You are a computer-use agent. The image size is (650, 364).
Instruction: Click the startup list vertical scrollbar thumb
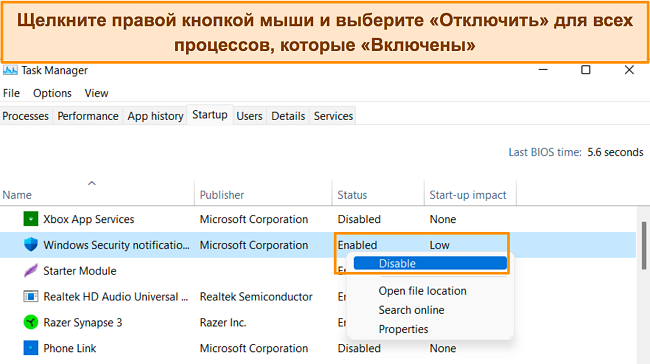click(644, 245)
